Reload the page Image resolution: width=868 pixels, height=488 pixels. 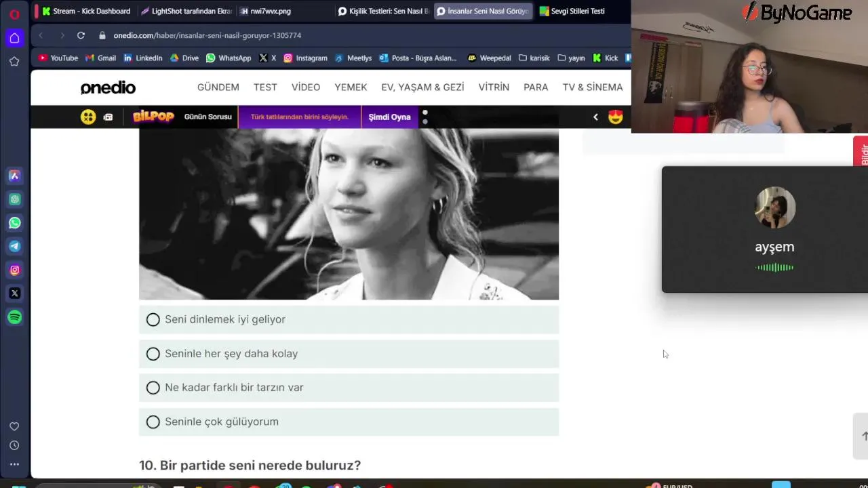click(x=81, y=35)
